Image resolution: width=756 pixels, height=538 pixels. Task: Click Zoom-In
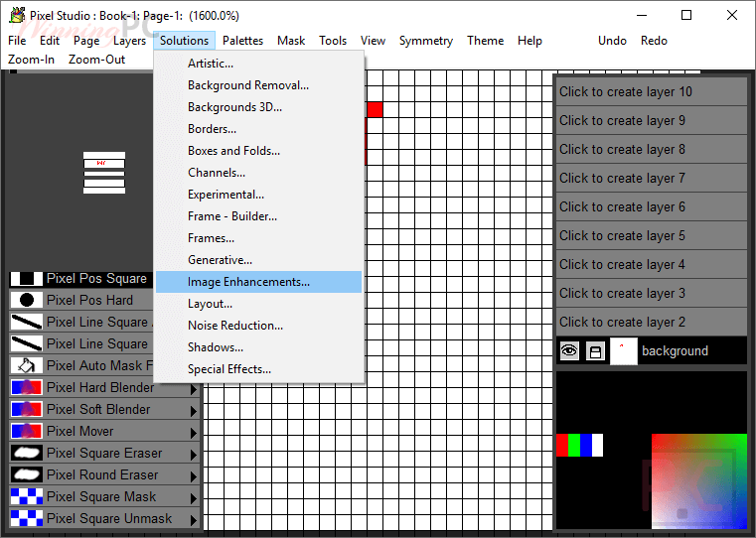(32, 60)
